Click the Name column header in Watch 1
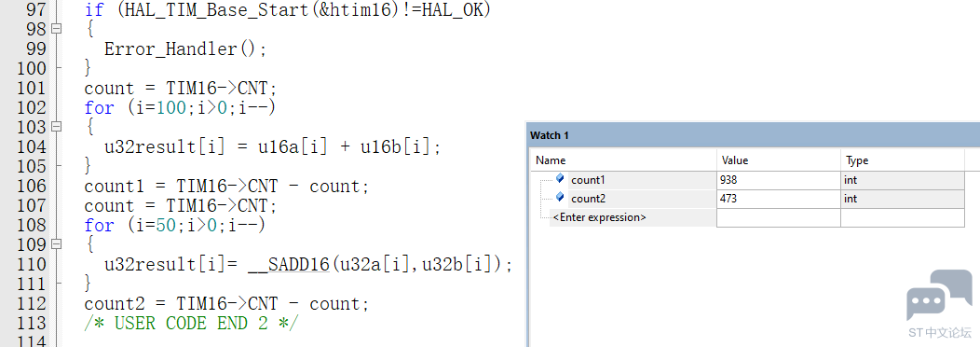This screenshot has width=980, height=347. (x=623, y=160)
